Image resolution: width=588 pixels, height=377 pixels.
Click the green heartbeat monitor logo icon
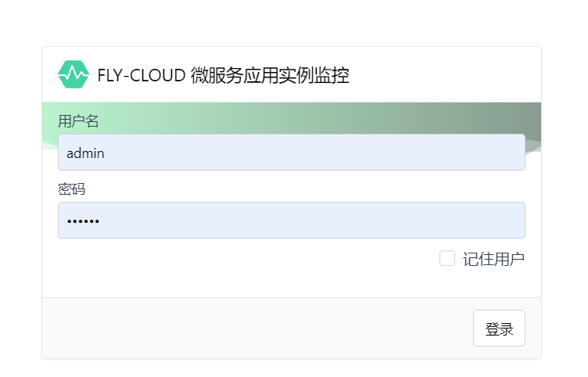point(73,74)
